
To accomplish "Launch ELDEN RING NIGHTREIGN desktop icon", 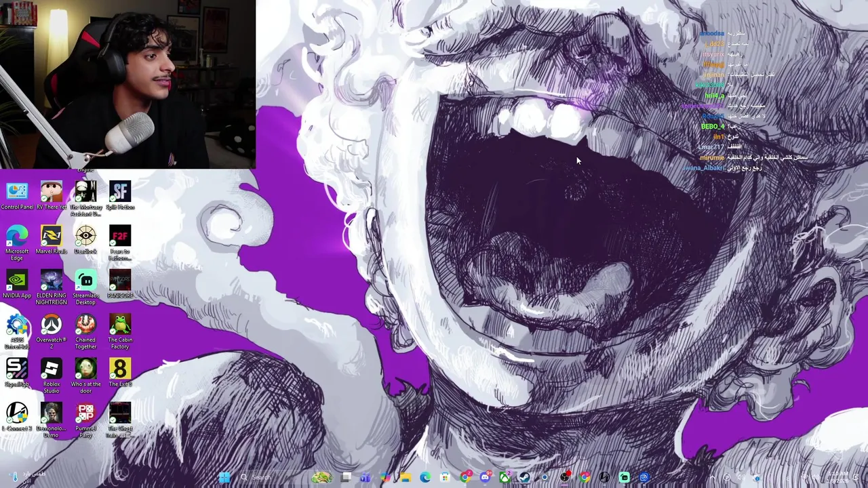I will click(x=51, y=287).
